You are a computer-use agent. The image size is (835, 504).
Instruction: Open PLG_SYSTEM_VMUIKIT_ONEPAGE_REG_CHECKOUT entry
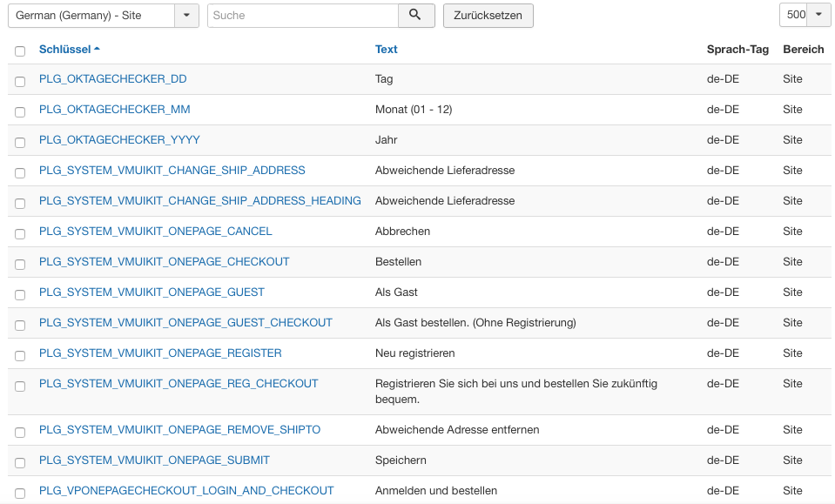[178, 384]
